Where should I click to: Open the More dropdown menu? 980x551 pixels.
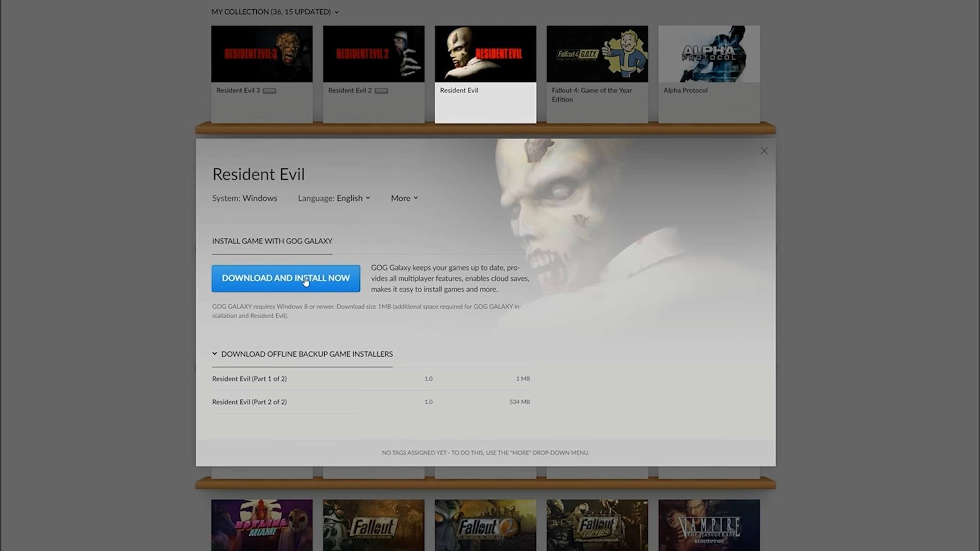[404, 198]
